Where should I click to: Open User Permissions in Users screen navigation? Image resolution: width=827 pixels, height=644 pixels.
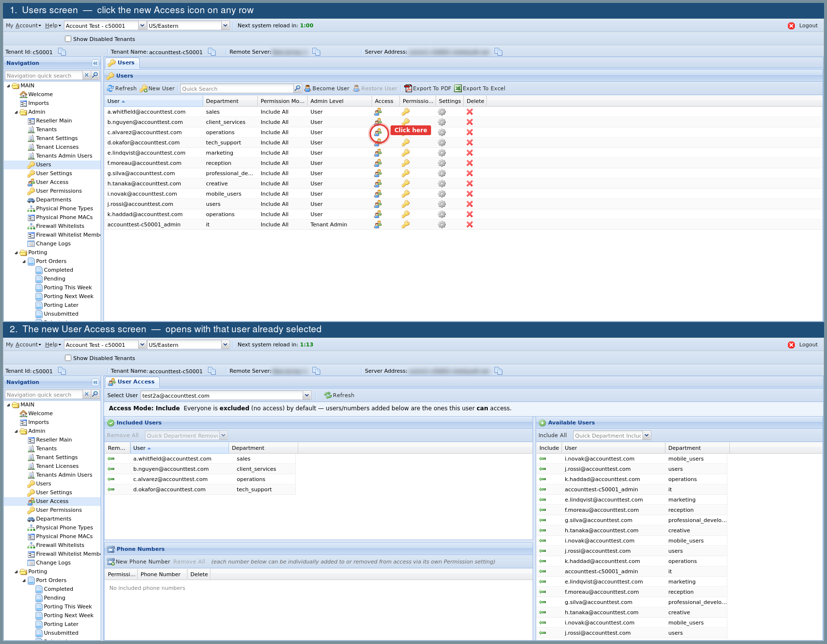coord(59,191)
